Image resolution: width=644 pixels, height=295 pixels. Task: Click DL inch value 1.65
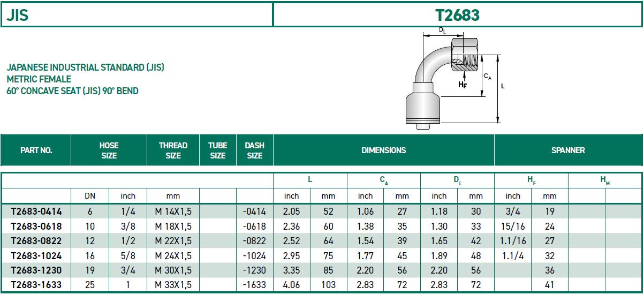439,241
